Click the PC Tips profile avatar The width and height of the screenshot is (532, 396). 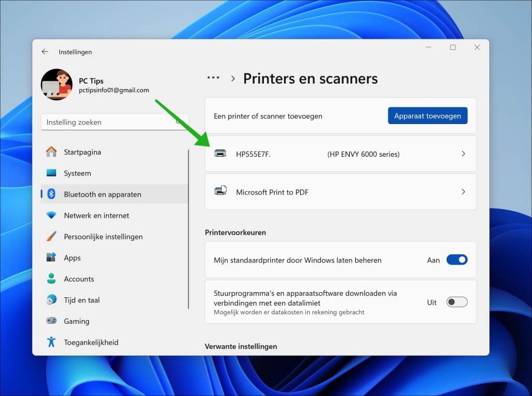[56, 85]
